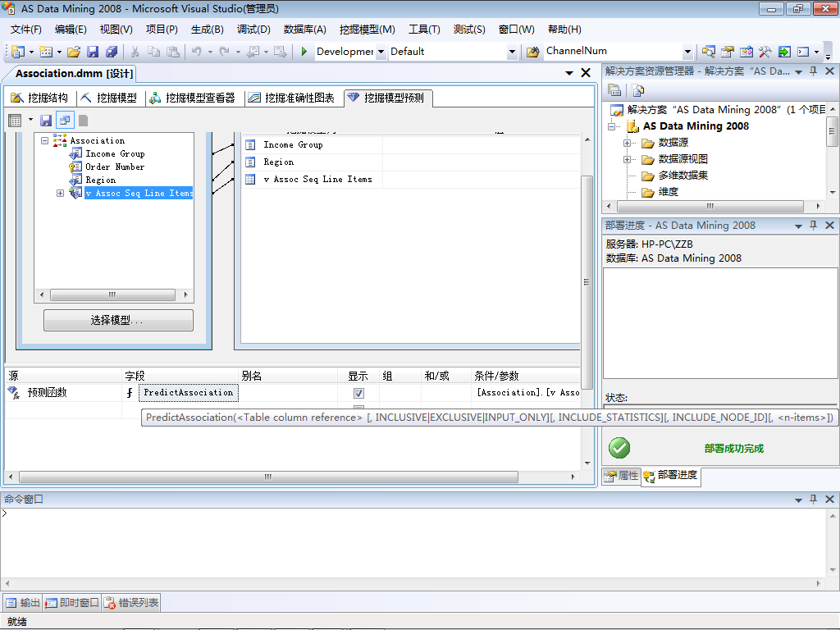The width and height of the screenshot is (840, 630).
Task: Click the New Project toolbar icon
Action: pyautogui.click(x=18, y=52)
